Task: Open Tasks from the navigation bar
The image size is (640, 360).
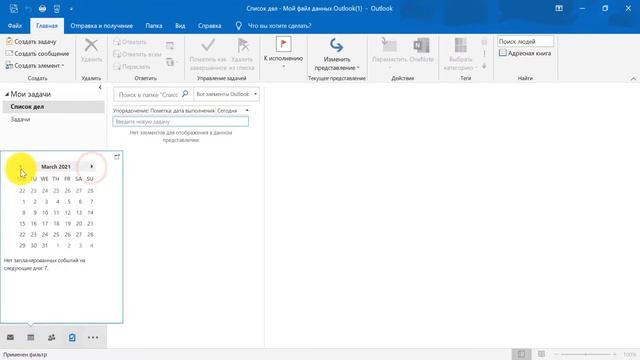Action: click(72, 337)
